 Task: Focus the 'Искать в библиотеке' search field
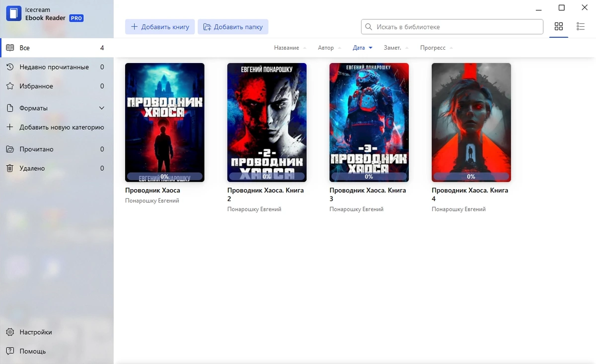(452, 27)
